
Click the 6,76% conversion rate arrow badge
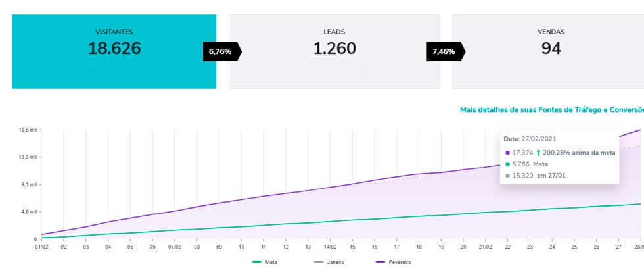(221, 51)
